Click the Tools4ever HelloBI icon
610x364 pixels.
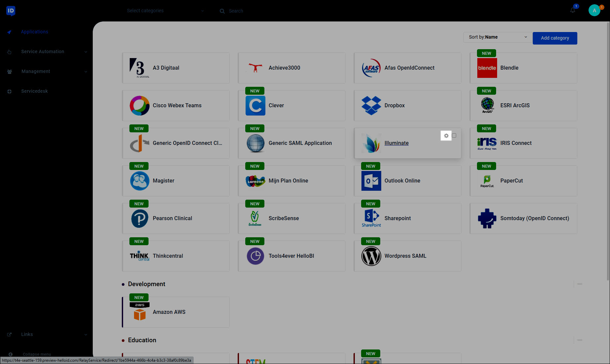tap(255, 256)
